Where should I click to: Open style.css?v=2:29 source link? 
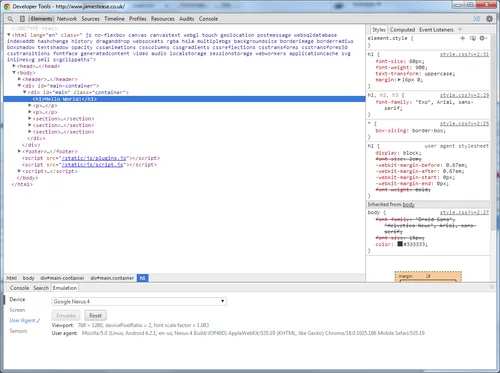click(x=464, y=95)
